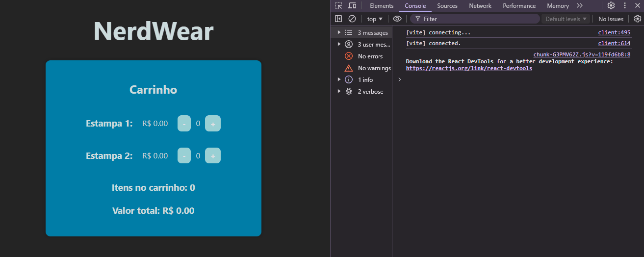Click the No Issues counter

coord(611,19)
